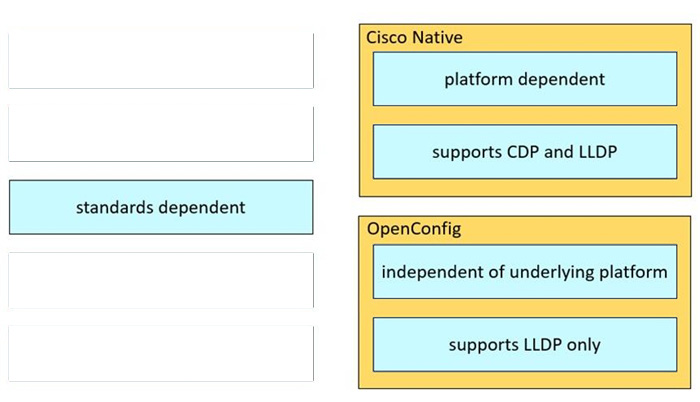This screenshot has height=402, width=700.
Task: Click white gap between Cisco Native and OpenConfig groups
Action: (x=524, y=205)
